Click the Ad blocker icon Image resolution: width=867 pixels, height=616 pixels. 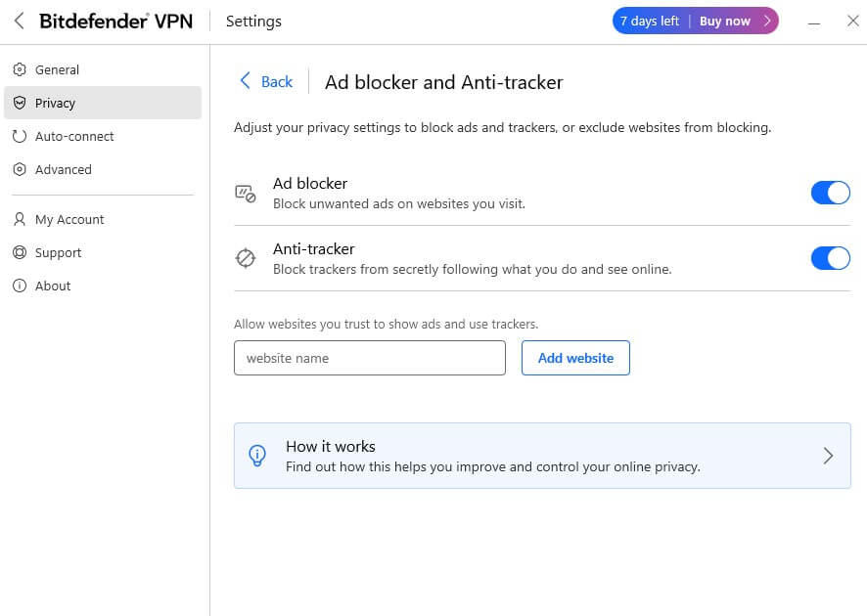pyautogui.click(x=248, y=193)
